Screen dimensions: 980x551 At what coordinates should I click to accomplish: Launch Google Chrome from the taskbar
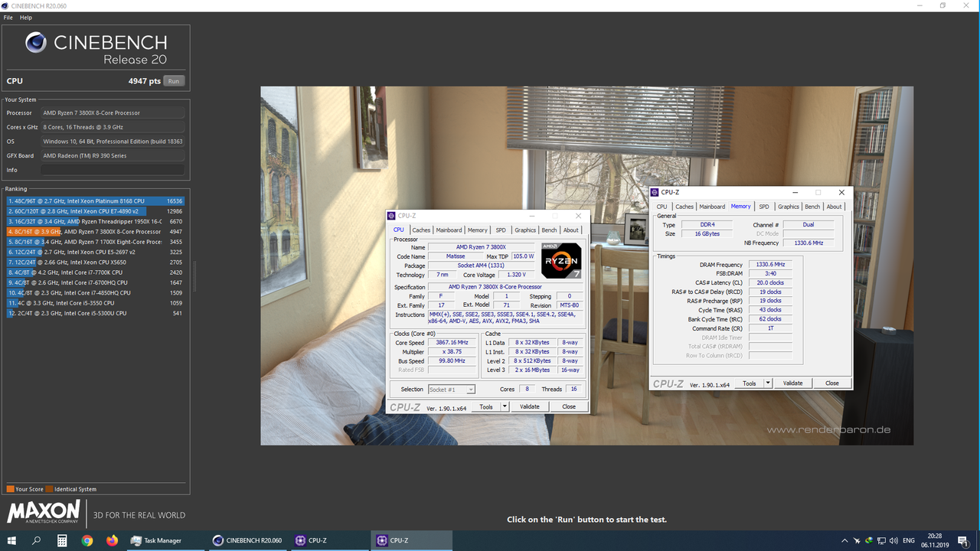click(87, 540)
